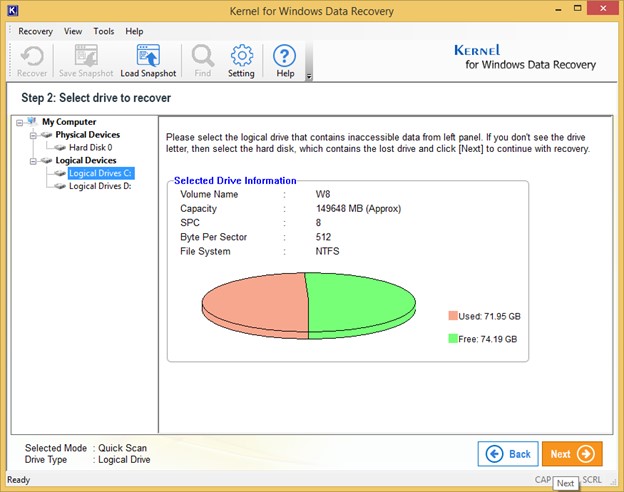This screenshot has height=492, width=624.
Task: Select Logical Devices in the tree
Action: coord(86,160)
